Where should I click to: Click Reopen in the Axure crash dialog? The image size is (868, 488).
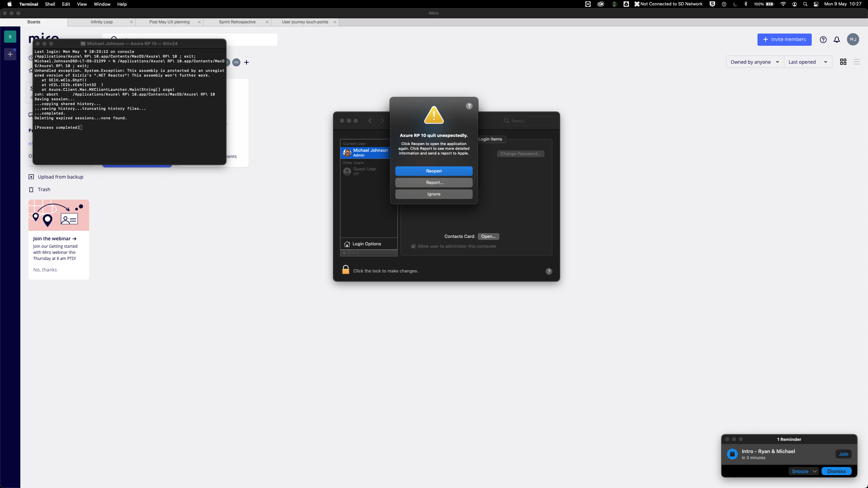coord(434,171)
